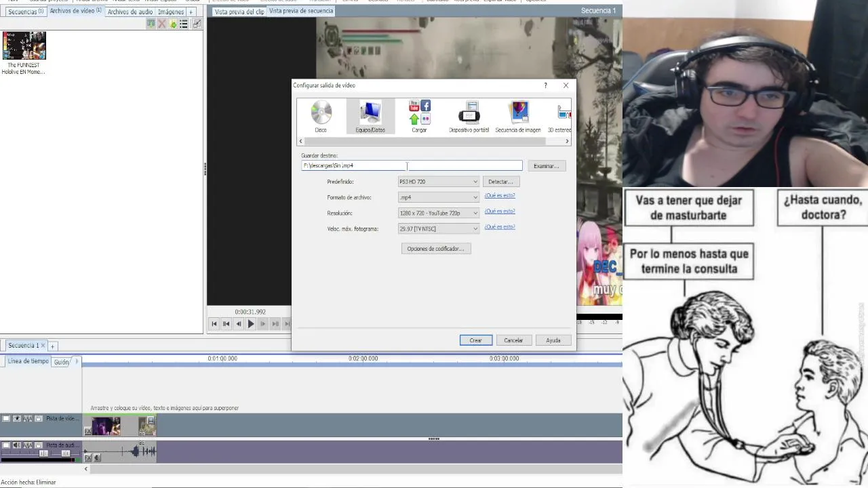Open audio track effects icon

27,445
